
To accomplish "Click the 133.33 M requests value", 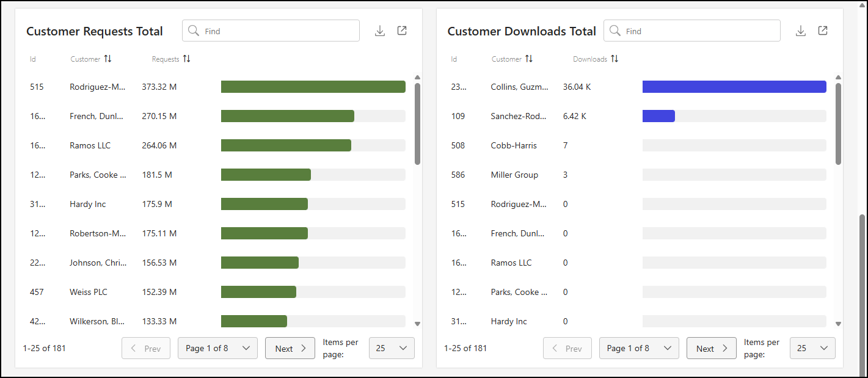I will click(159, 321).
